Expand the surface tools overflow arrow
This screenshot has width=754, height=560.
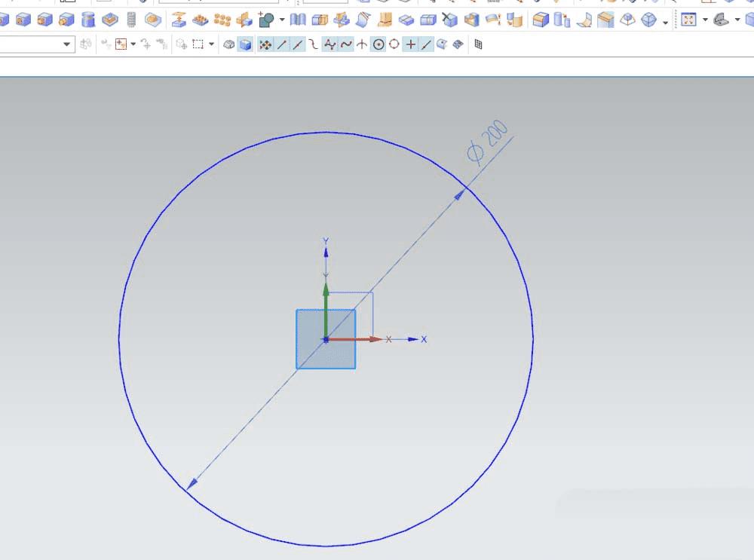[666, 22]
